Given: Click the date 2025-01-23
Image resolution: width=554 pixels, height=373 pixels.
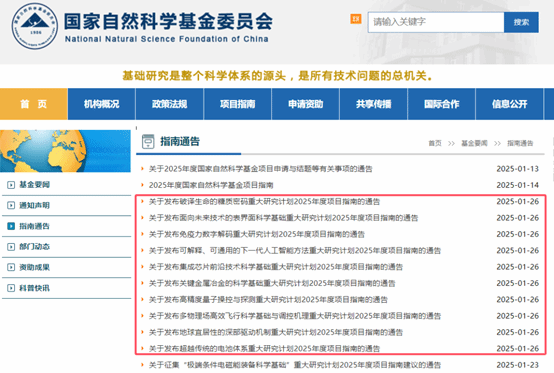Looking at the screenshot, I should (x=517, y=365).
